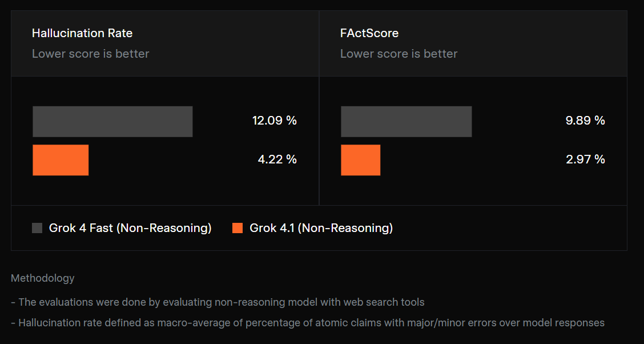Screen dimensions: 644x344
Task: Click the FActScore chart title
Action: click(369, 33)
